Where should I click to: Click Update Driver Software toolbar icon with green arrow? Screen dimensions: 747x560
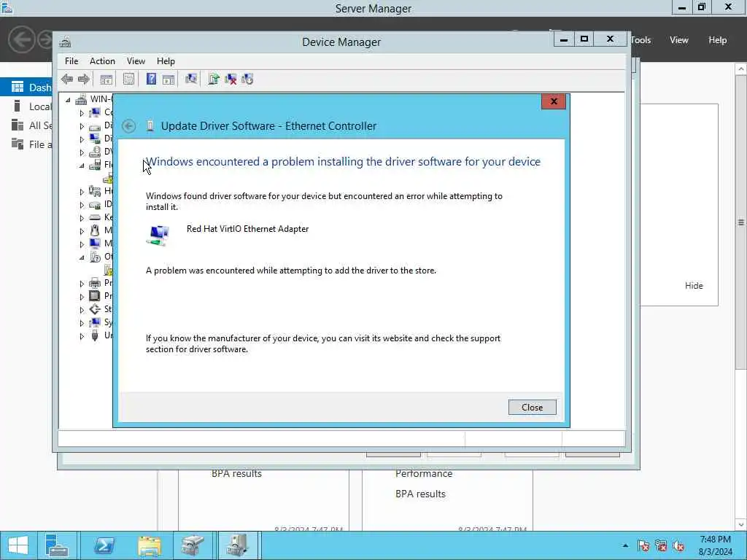tap(214, 79)
